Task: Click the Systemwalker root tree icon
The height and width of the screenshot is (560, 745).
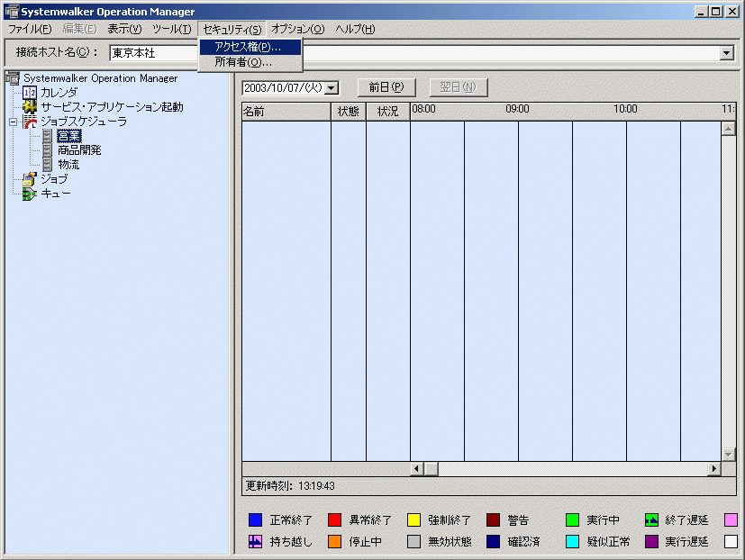Action: 12,78
